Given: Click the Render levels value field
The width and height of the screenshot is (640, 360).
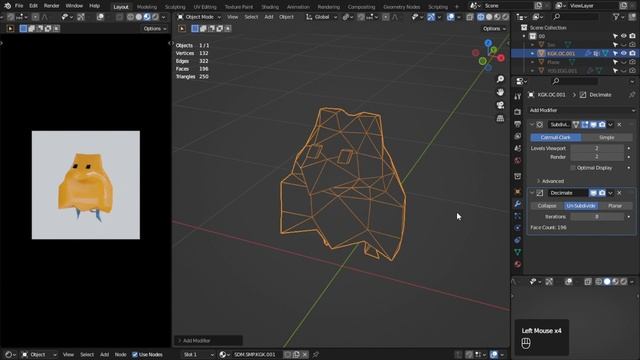Looking at the screenshot, I should click(597, 157).
